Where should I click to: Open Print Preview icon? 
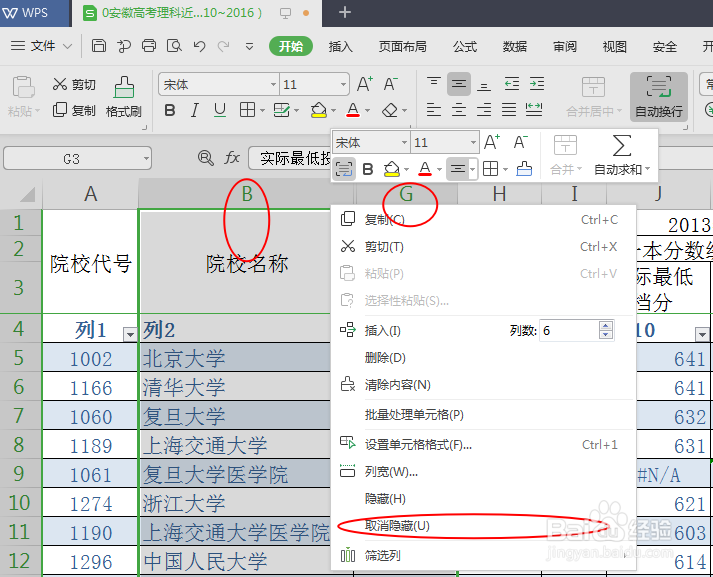tap(174, 46)
